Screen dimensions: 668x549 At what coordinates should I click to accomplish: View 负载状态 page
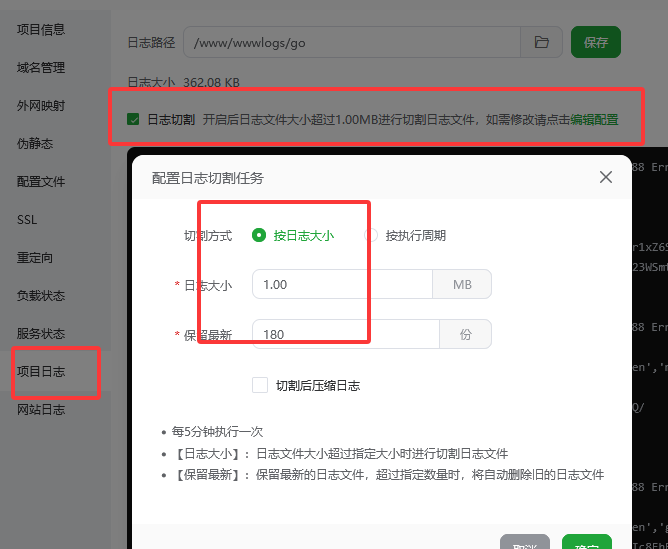(x=41, y=296)
